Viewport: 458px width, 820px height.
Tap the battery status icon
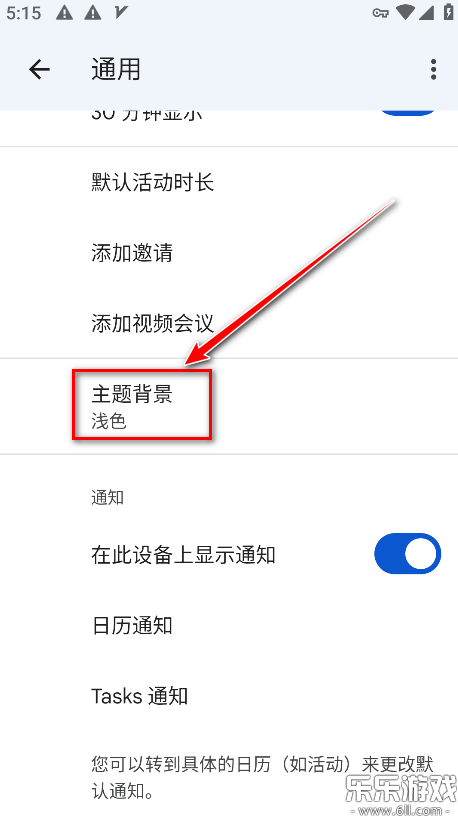click(449, 12)
